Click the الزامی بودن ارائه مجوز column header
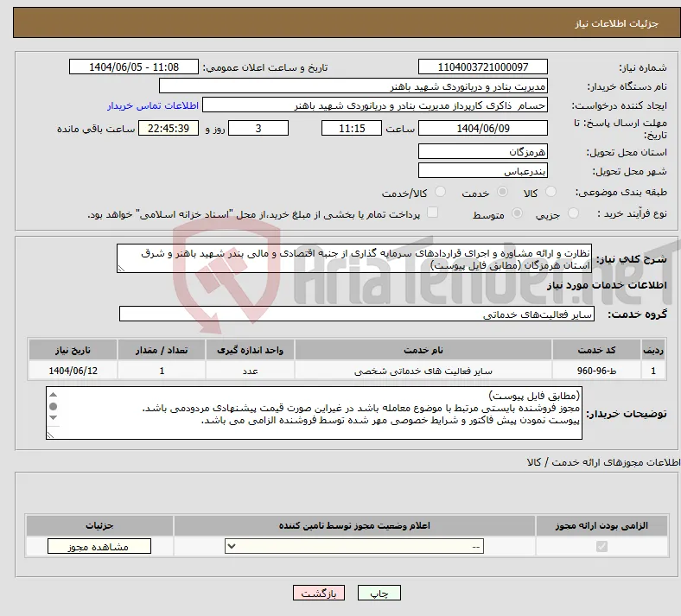 click(601, 525)
